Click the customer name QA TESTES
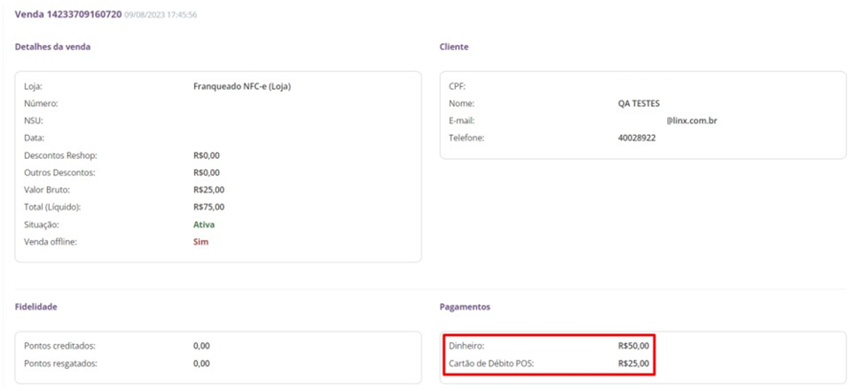 pos(639,104)
